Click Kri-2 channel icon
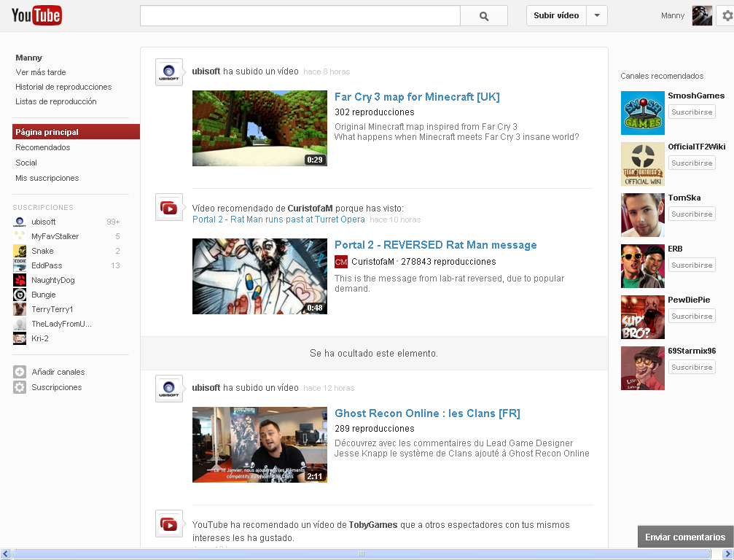Viewport: 734px width, 560px height. tap(20, 338)
